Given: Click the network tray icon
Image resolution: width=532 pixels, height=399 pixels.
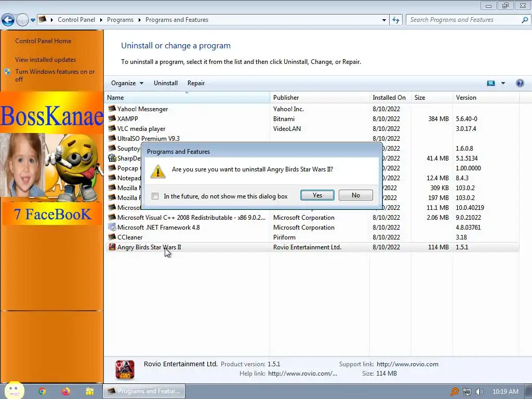Looking at the screenshot, I should pyautogui.click(x=467, y=392).
